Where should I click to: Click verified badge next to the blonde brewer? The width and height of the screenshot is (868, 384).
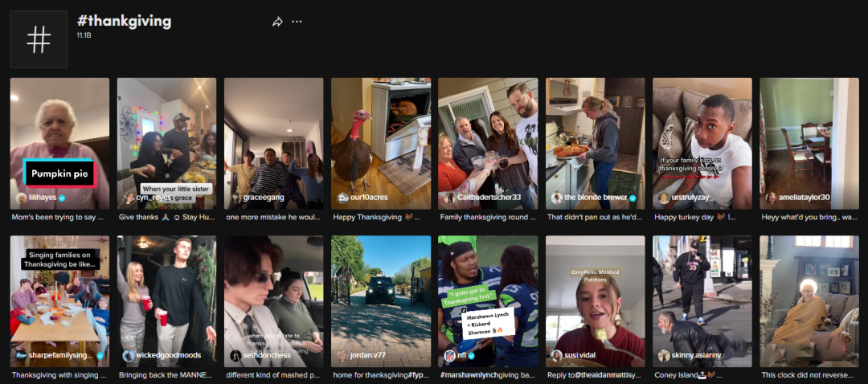tap(633, 198)
